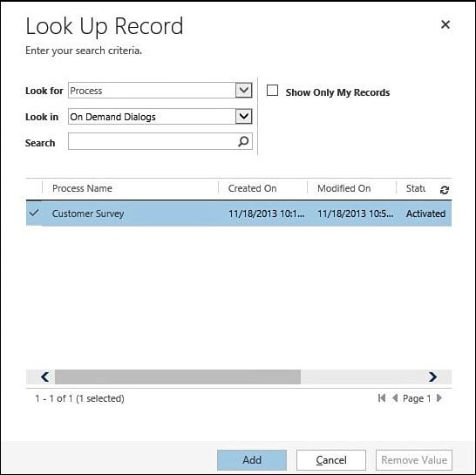Toggle checkmark on Customer Survey row

[x=34, y=213]
